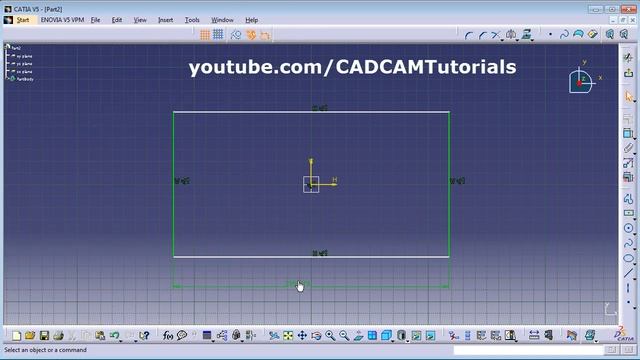The height and width of the screenshot is (360, 640).
Task: Select the Corner tool
Action: pyautogui.click(x=469, y=36)
